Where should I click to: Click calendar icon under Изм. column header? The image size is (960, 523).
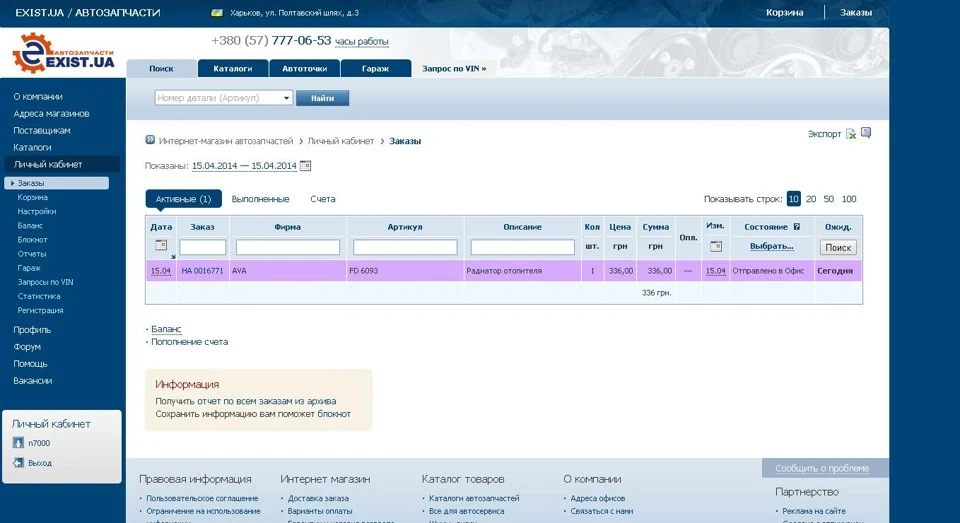click(716, 246)
